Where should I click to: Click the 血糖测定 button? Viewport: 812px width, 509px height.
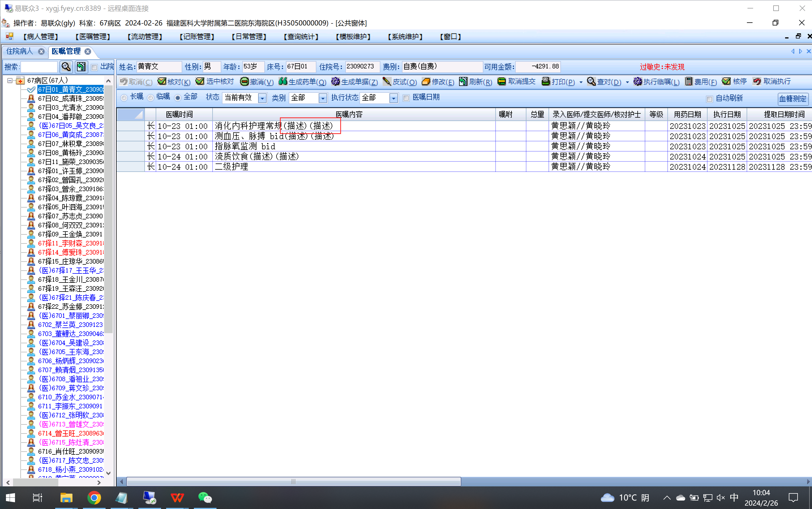792,99
